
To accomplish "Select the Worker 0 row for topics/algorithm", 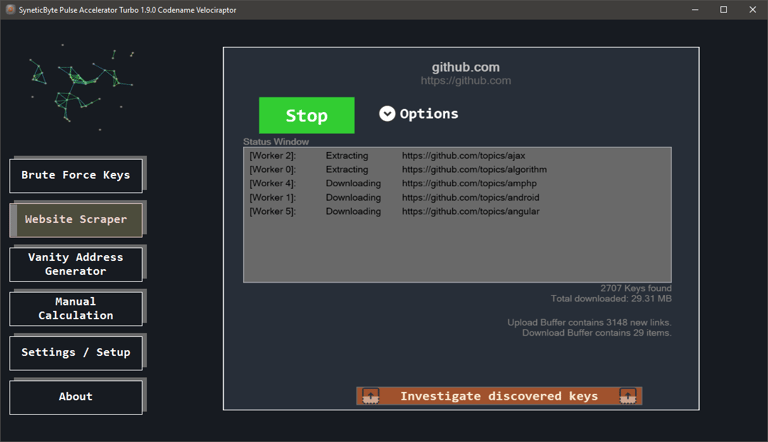I will point(457,169).
